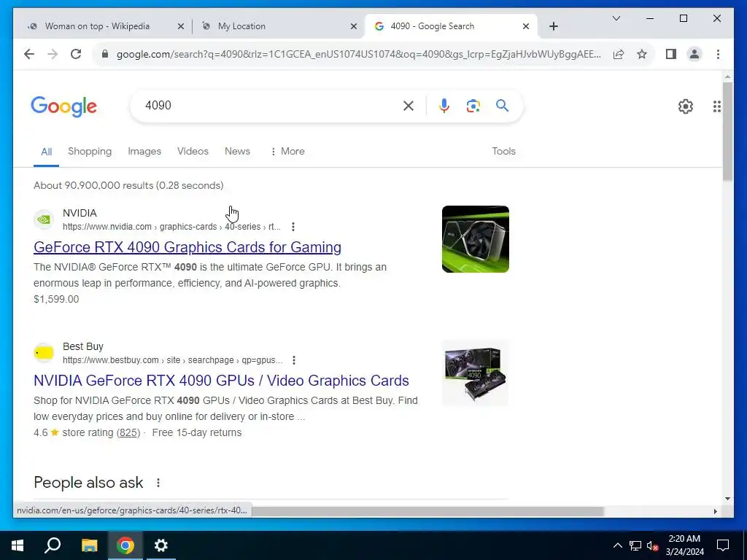
Task: Click the Chrome taskbar icon
Action: coord(125,545)
